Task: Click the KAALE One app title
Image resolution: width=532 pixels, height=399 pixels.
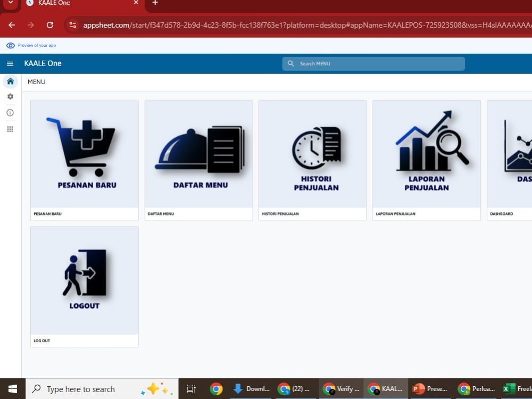Action: point(43,63)
